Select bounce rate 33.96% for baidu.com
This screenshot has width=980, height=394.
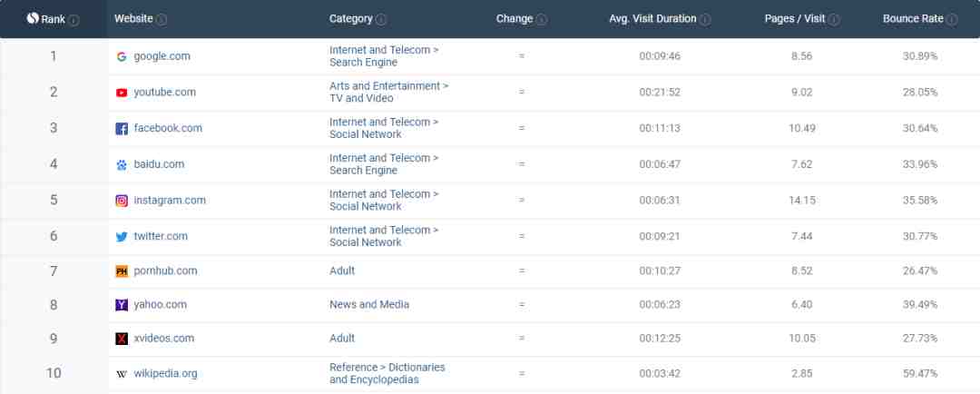coord(920,163)
